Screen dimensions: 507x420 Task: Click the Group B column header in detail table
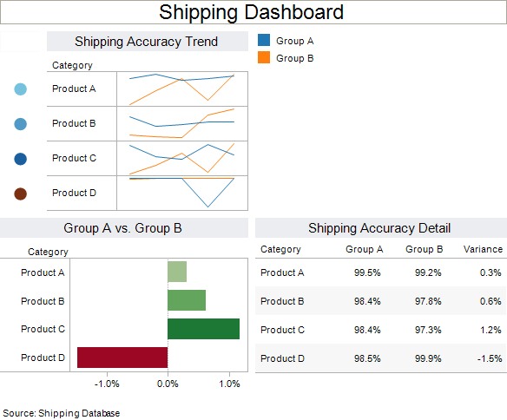(424, 249)
